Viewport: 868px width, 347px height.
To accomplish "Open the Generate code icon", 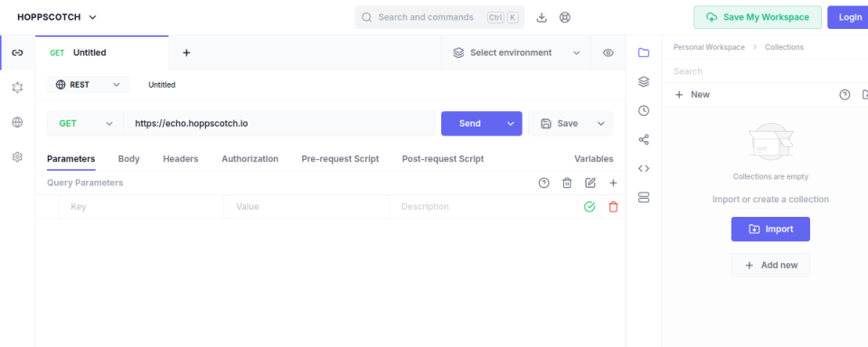I will point(643,169).
